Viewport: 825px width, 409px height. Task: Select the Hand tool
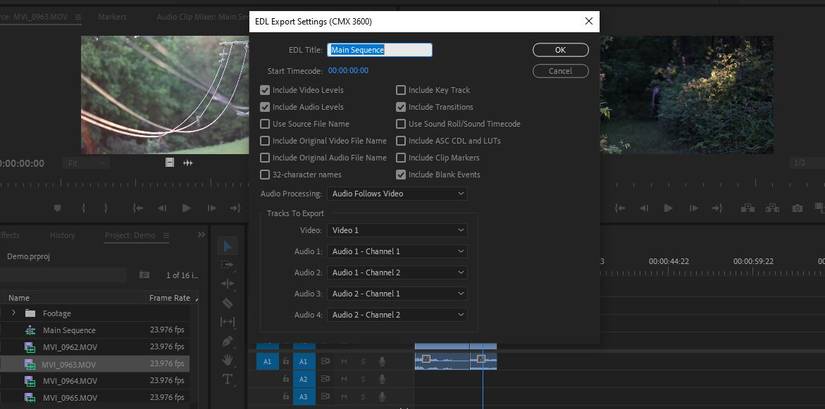228,360
